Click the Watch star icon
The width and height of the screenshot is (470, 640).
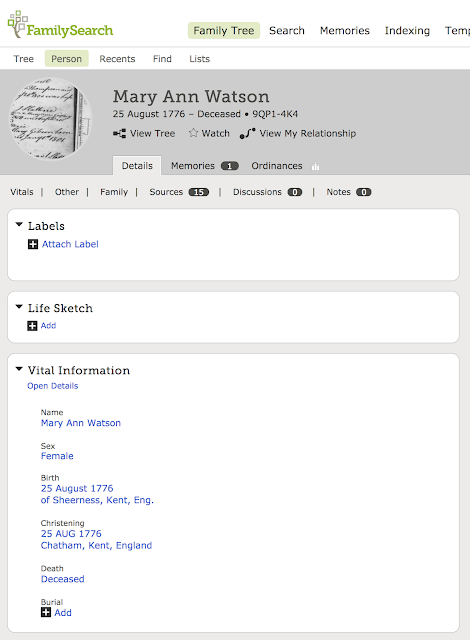193,133
